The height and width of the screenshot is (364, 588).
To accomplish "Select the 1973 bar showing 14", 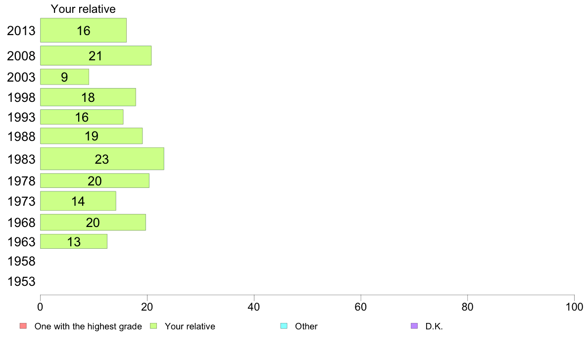I will click(78, 201).
